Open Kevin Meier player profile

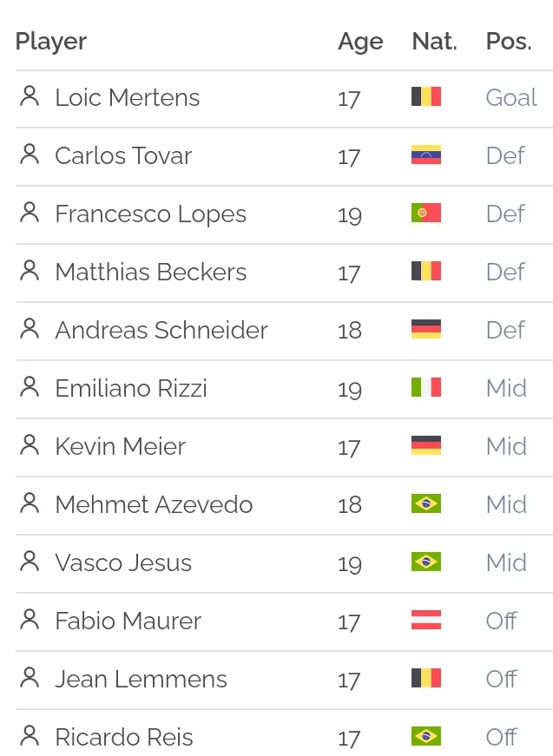click(120, 446)
